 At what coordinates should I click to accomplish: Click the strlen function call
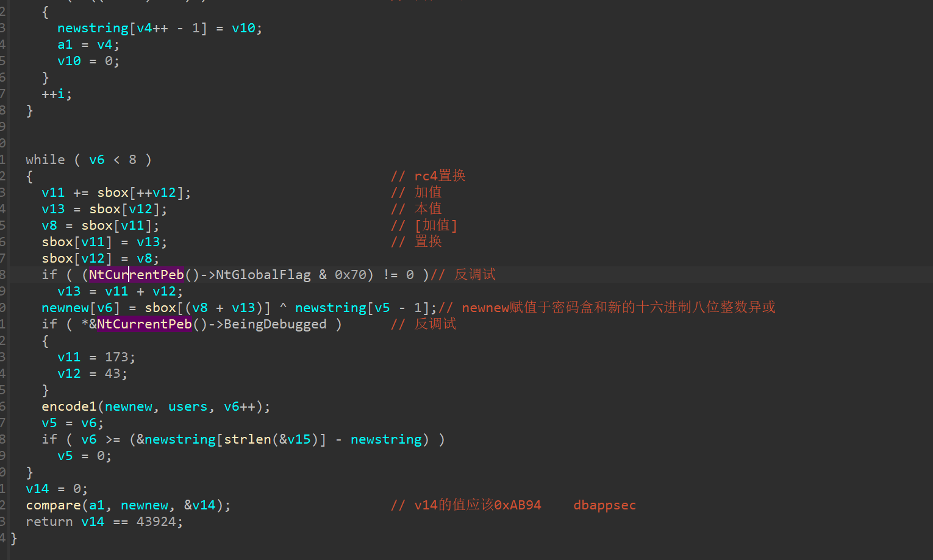pos(247,439)
